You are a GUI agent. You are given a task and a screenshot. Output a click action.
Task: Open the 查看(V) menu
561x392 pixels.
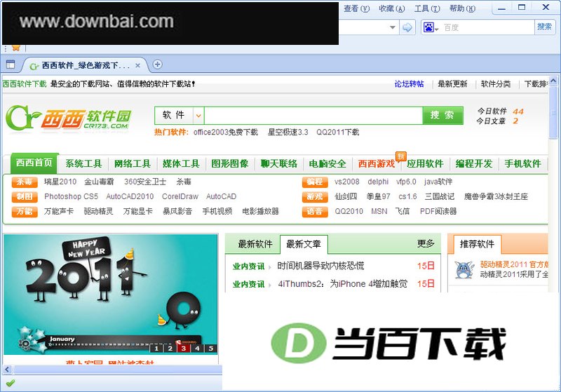click(356, 8)
